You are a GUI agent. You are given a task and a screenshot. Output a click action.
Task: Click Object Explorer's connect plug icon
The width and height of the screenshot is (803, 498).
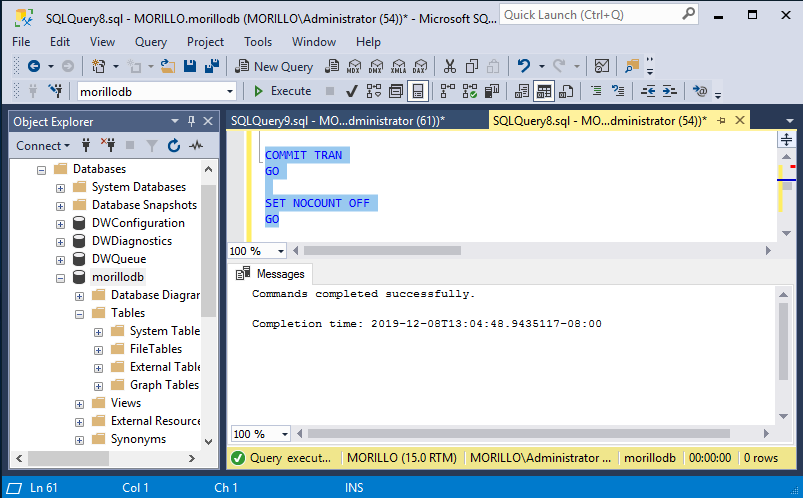pos(86,146)
